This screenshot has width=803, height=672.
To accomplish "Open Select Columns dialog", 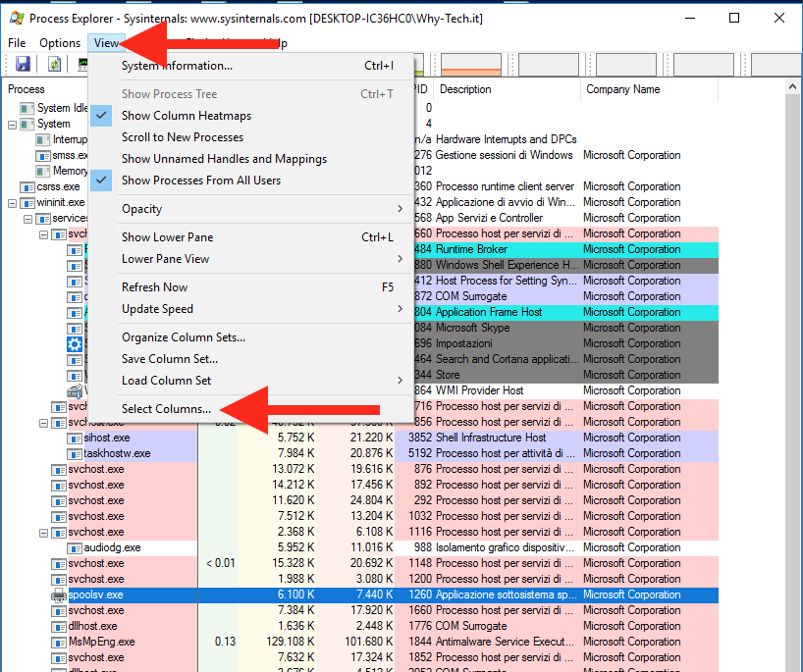I will 251,409.
